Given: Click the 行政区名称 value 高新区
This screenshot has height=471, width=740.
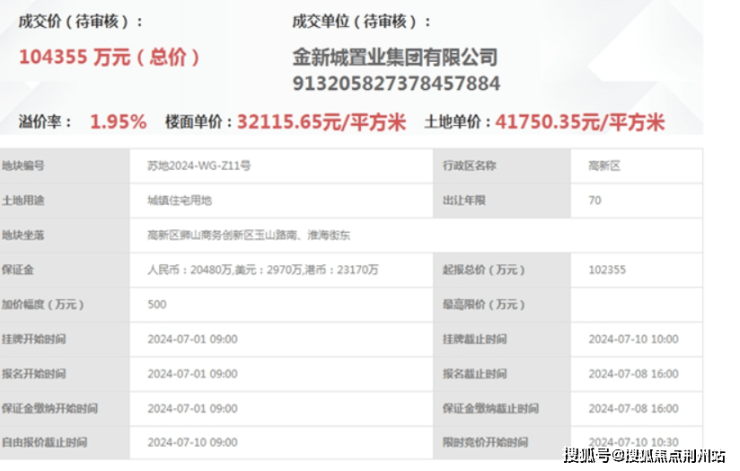Looking at the screenshot, I should tap(604, 166).
